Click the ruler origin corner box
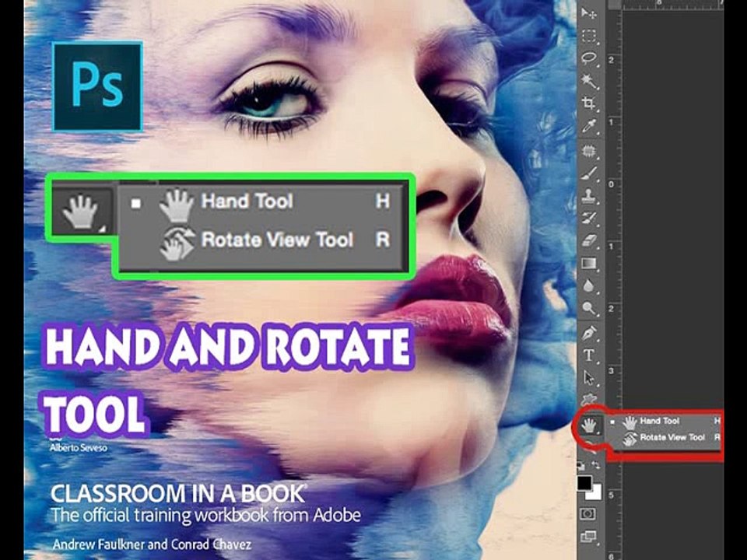This screenshot has width=747, height=560. (614, 5)
